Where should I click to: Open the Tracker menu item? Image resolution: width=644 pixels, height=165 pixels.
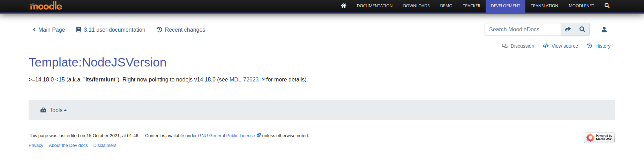pyautogui.click(x=472, y=6)
